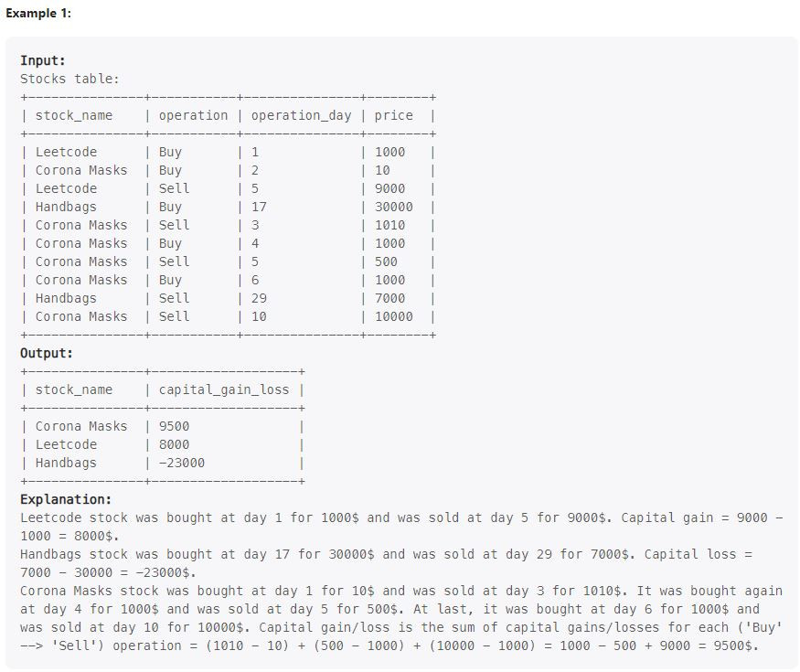The width and height of the screenshot is (800, 672).
Task: Click the operation_day column header
Action: point(301,116)
